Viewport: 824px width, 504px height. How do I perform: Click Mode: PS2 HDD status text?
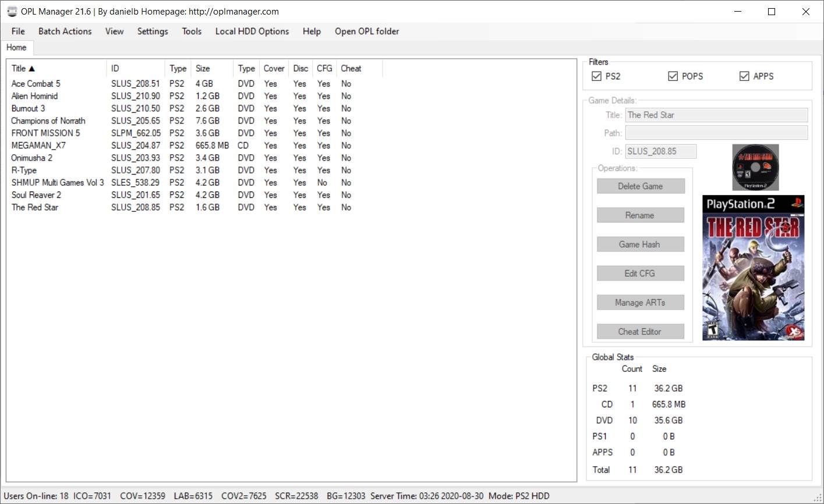519,496
